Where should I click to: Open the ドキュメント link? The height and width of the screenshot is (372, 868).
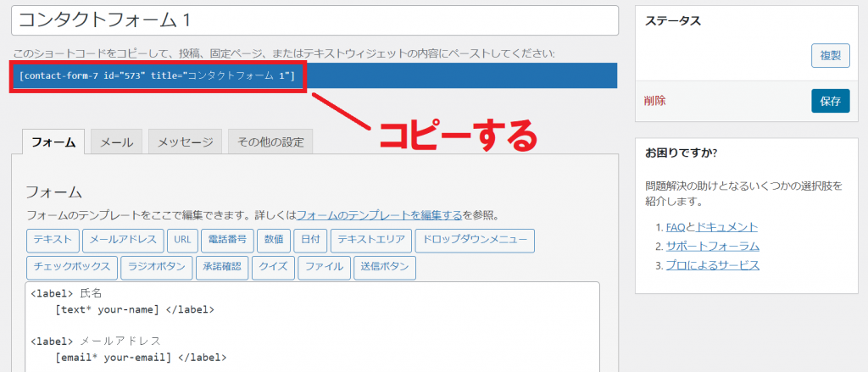pyautogui.click(x=726, y=227)
